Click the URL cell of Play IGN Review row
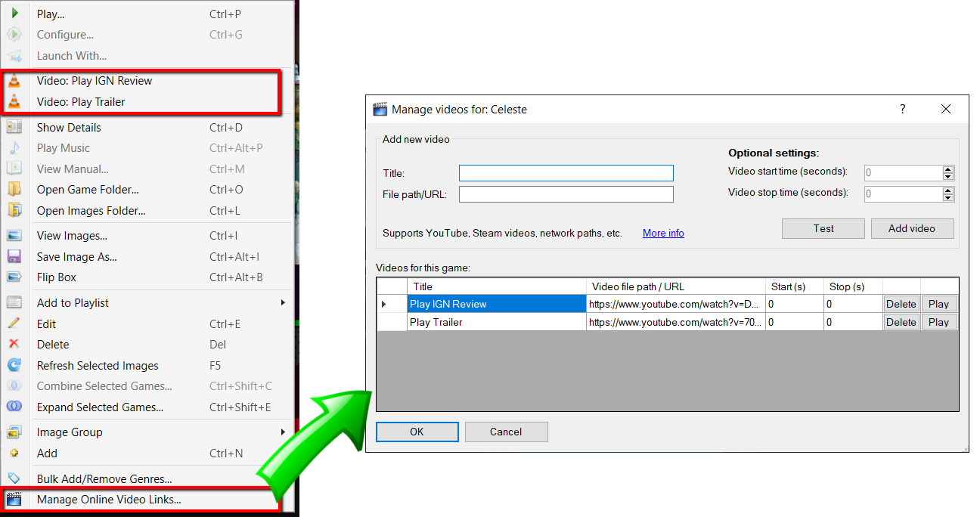The width and height of the screenshot is (980, 517). pyautogui.click(x=676, y=304)
